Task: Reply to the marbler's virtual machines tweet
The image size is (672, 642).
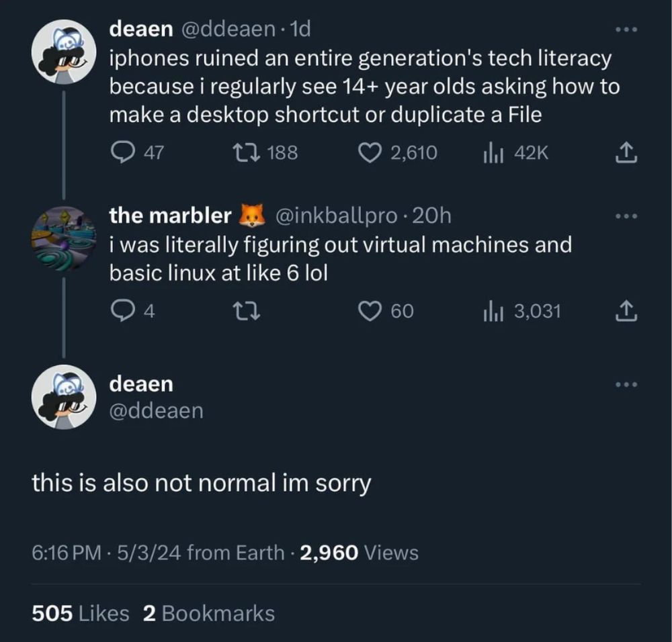Action: click(124, 311)
